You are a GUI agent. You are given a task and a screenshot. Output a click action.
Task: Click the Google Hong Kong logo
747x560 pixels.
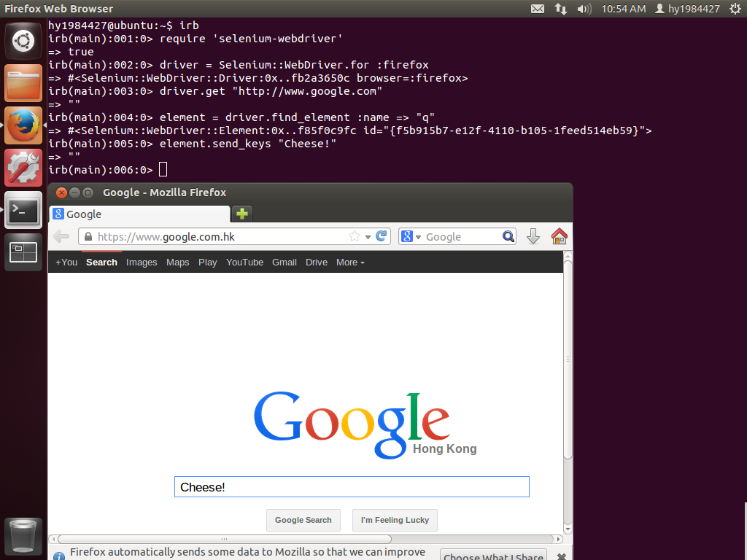365,425
